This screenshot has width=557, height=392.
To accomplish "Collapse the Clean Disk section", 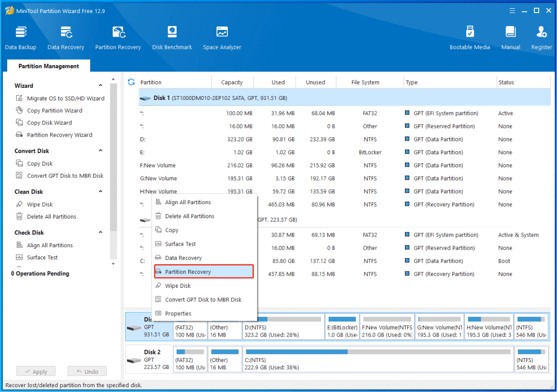I will click(x=100, y=192).
